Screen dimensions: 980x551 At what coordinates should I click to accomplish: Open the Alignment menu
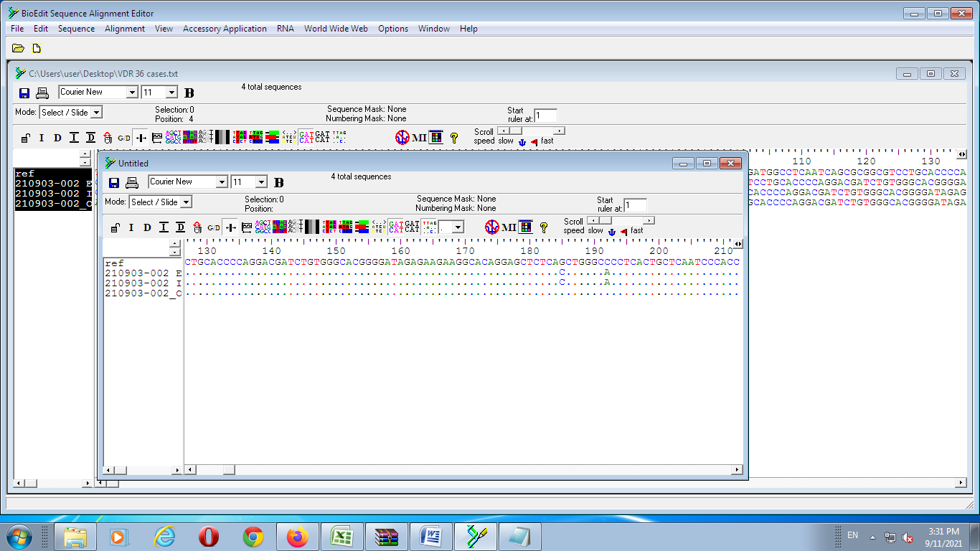pos(125,29)
